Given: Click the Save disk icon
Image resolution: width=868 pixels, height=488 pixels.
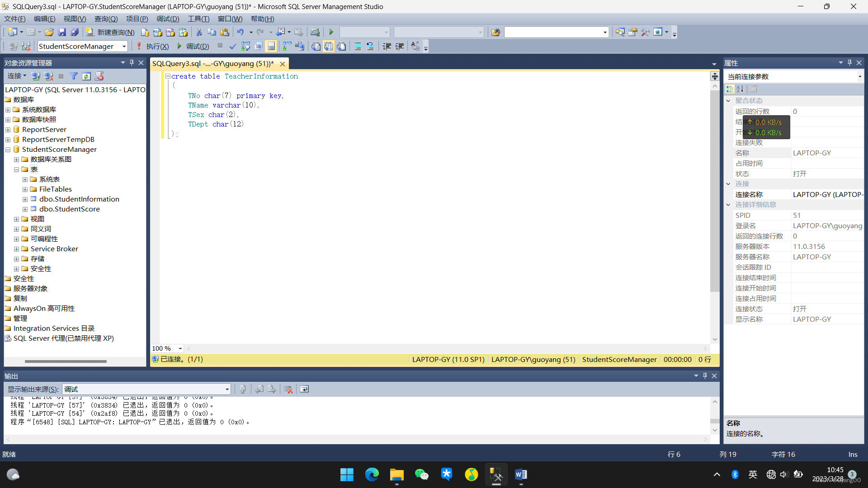Looking at the screenshot, I should pyautogui.click(x=62, y=32).
